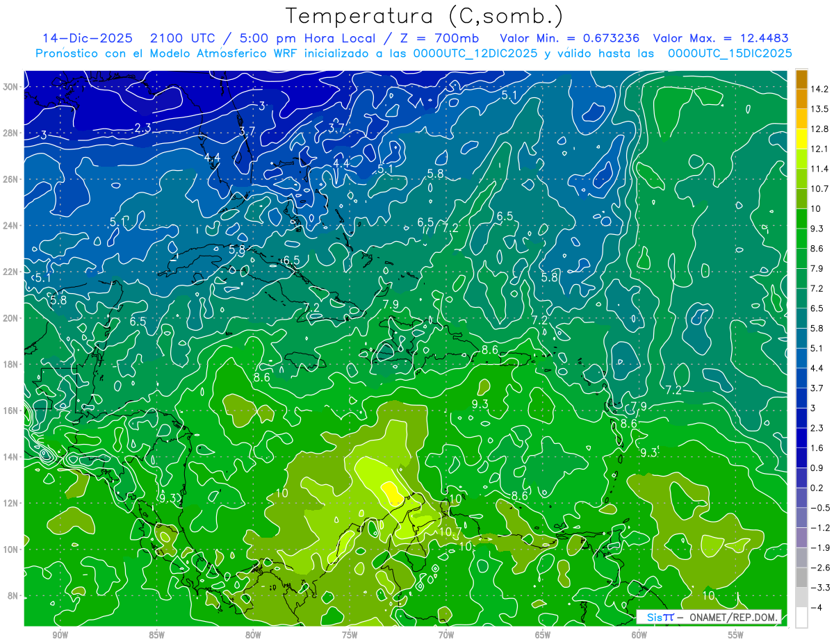Click the ONAMET/REP.DOM. logo box

coord(709,617)
